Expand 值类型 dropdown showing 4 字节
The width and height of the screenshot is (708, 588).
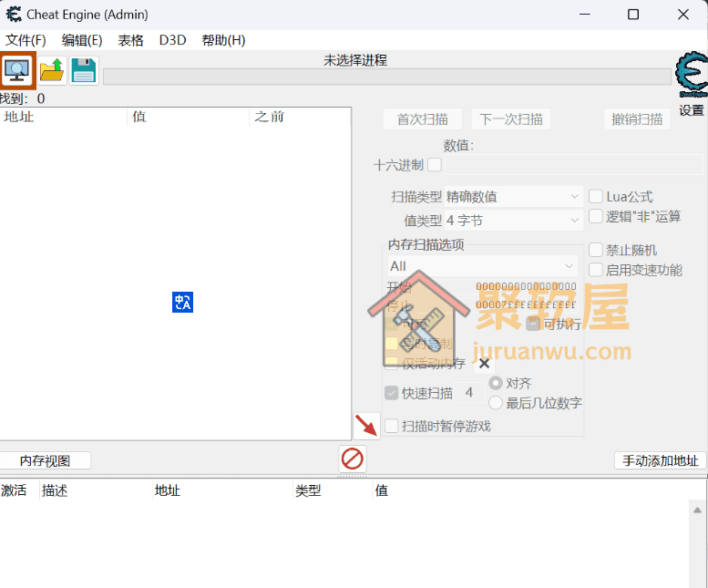pyautogui.click(x=513, y=221)
